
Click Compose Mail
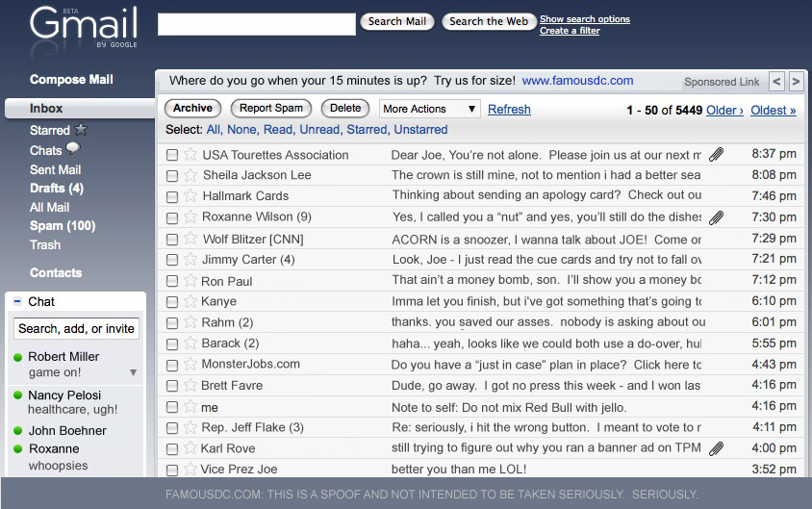coord(71,79)
